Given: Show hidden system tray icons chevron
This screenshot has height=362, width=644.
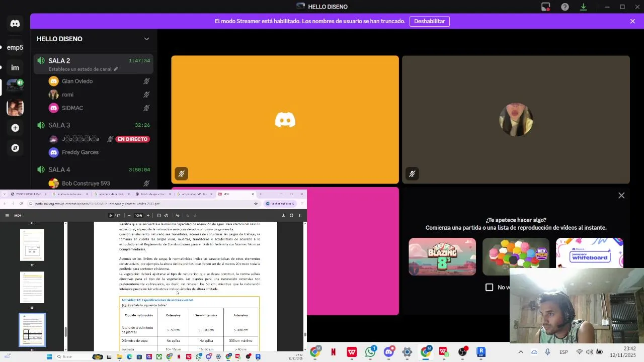Looking at the screenshot, I should click(521, 352).
